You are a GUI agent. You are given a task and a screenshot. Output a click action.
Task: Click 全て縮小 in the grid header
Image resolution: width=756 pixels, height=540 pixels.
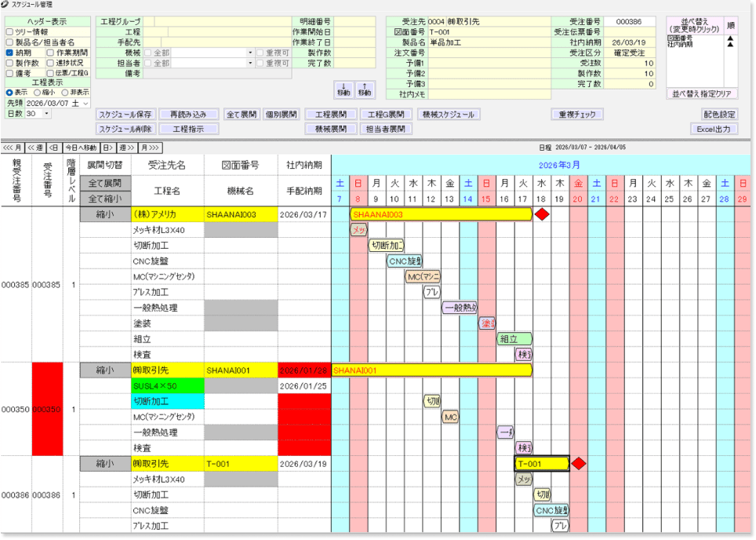(106, 199)
